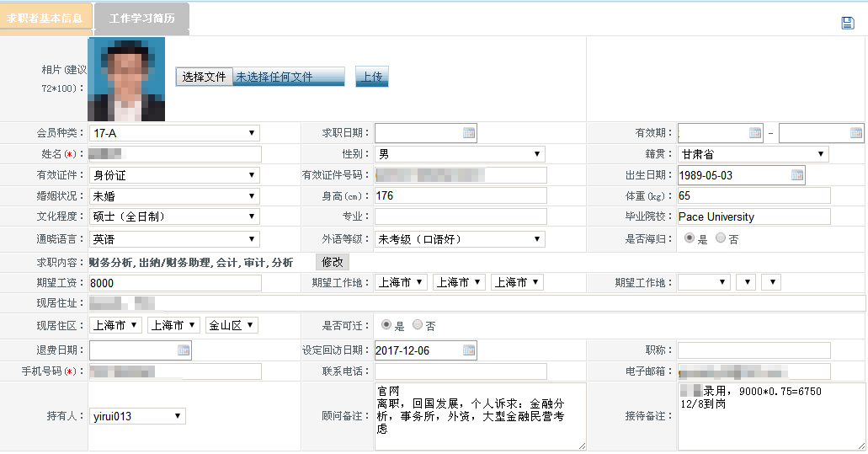Open calendar picker for 设定回访日期

pyautogui.click(x=469, y=350)
